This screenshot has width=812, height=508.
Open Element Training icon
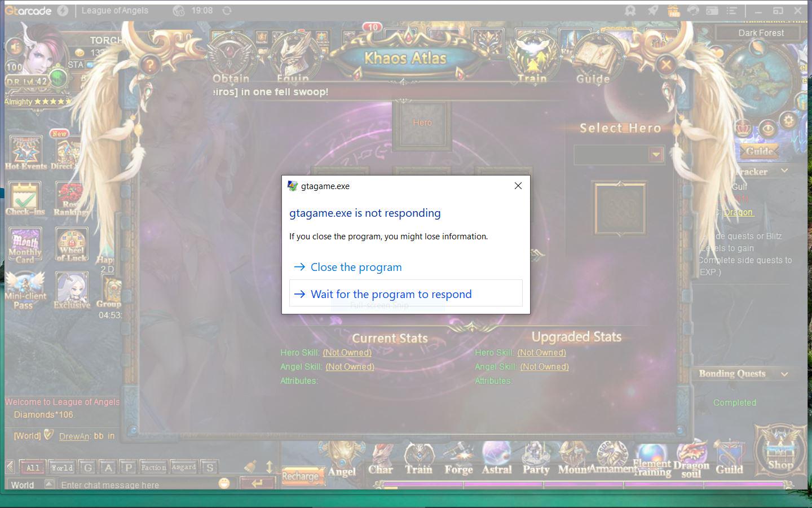tap(652, 460)
